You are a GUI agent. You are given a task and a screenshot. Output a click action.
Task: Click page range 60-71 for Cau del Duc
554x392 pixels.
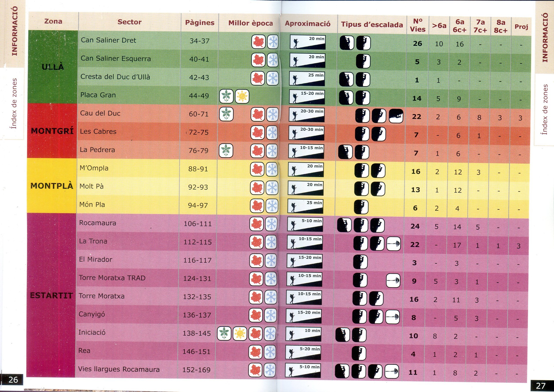coord(199,114)
